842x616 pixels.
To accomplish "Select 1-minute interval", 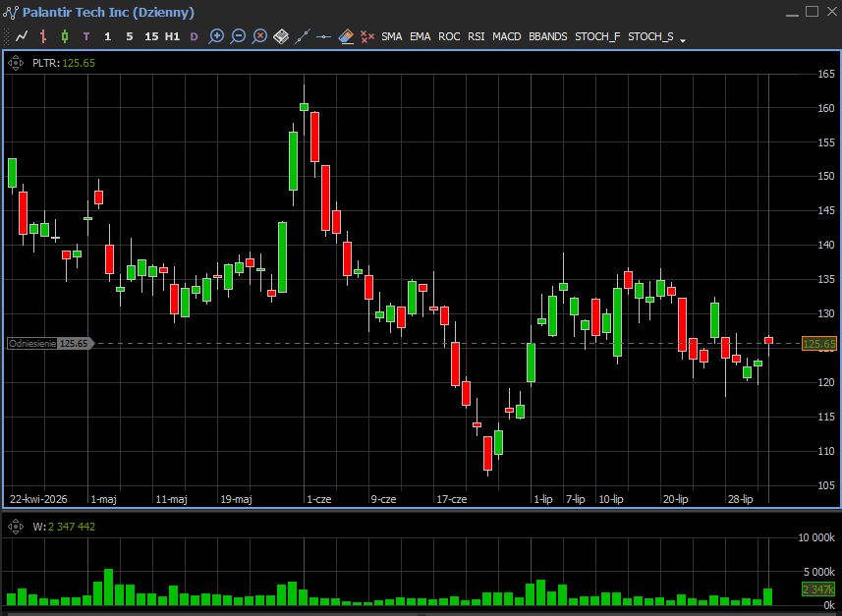I will (x=108, y=36).
